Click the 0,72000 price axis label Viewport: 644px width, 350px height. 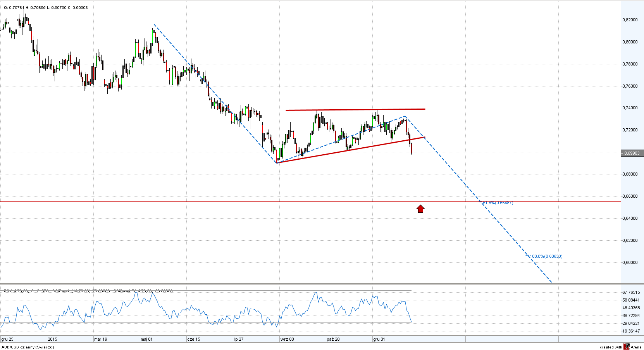pyautogui.click(x=630, y=130)
